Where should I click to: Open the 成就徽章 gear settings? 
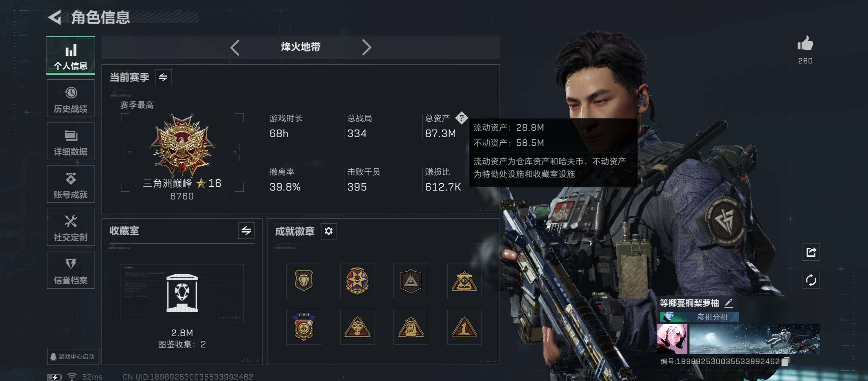click(x=328, y=231)
